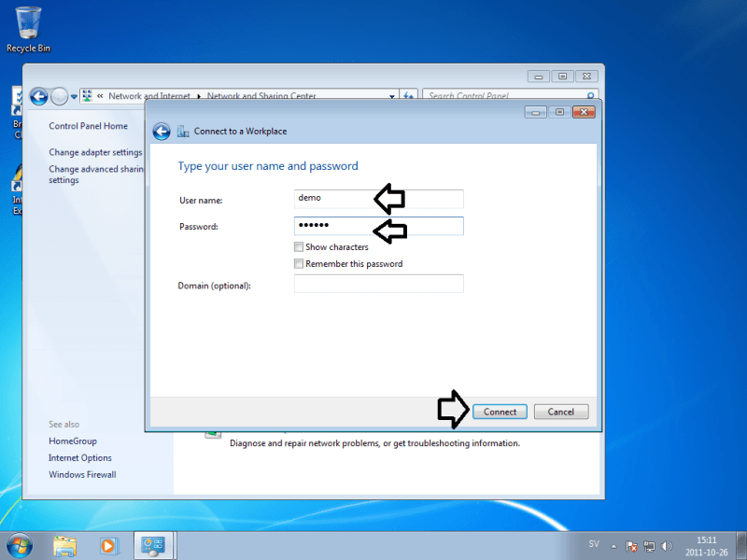Open the Windows Firewall link
This screenshot has height=560, width=747.
click(x=82, y=475)
